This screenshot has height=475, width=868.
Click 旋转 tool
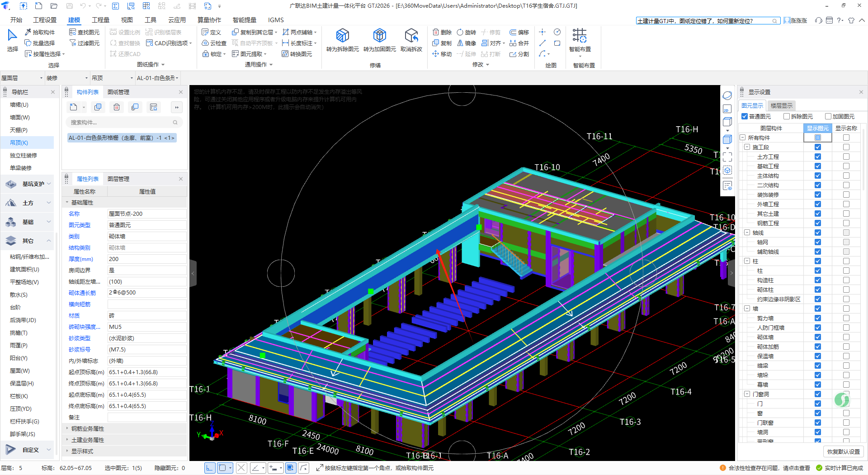466,32
